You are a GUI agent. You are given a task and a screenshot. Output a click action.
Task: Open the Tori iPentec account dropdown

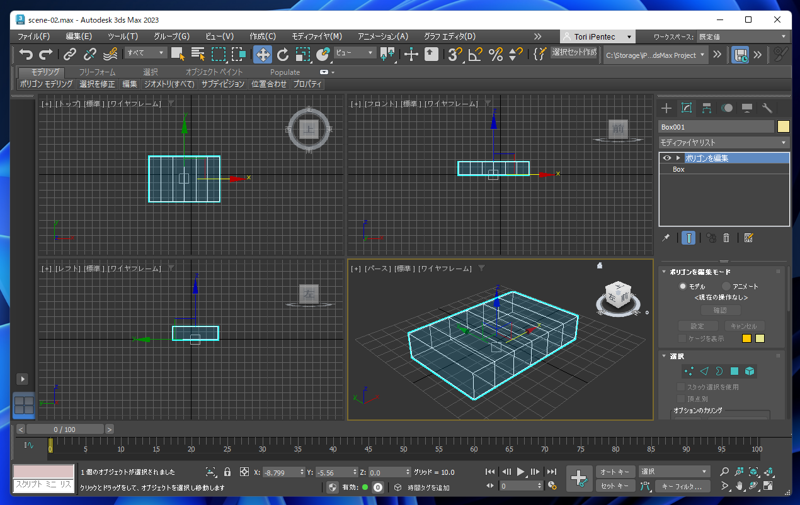coord(598,37)
